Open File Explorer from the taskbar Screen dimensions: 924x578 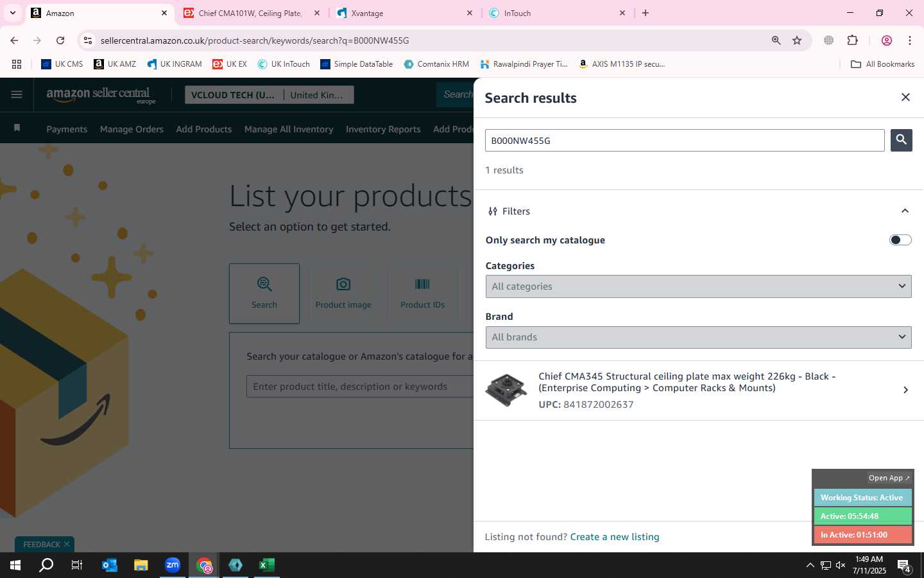[x=141, y=565]
